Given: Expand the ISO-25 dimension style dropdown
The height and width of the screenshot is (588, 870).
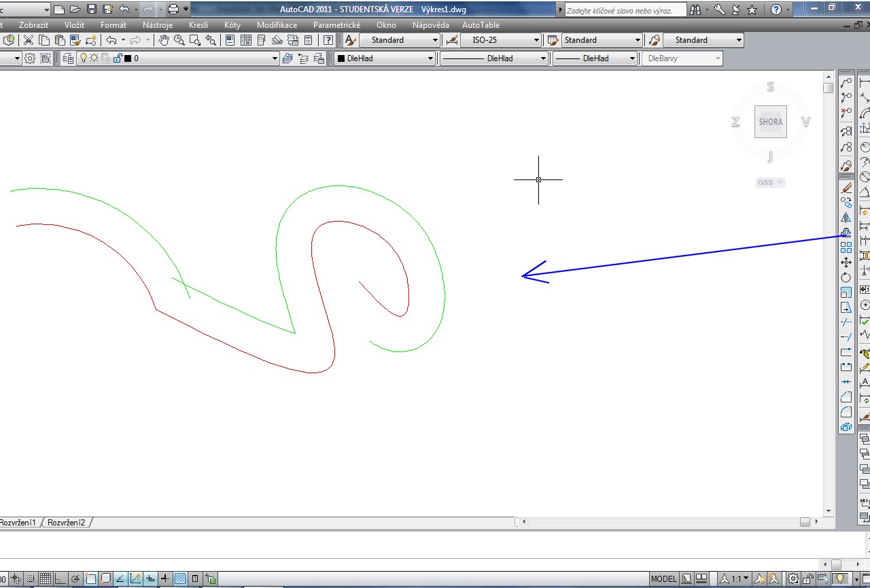Looking at the screenshot, I should (537, 40).
